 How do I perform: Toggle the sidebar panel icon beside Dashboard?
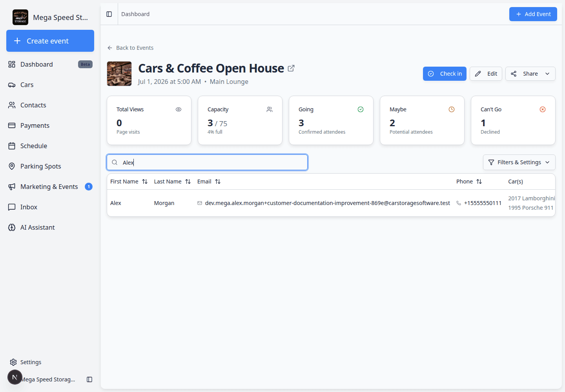[x=109, y=14]
